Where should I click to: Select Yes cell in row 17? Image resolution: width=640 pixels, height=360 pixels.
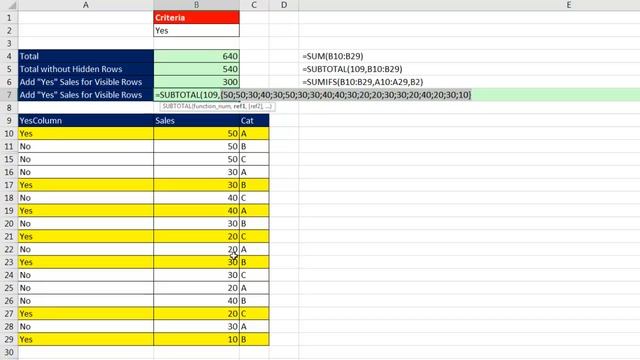coord(86,185)
